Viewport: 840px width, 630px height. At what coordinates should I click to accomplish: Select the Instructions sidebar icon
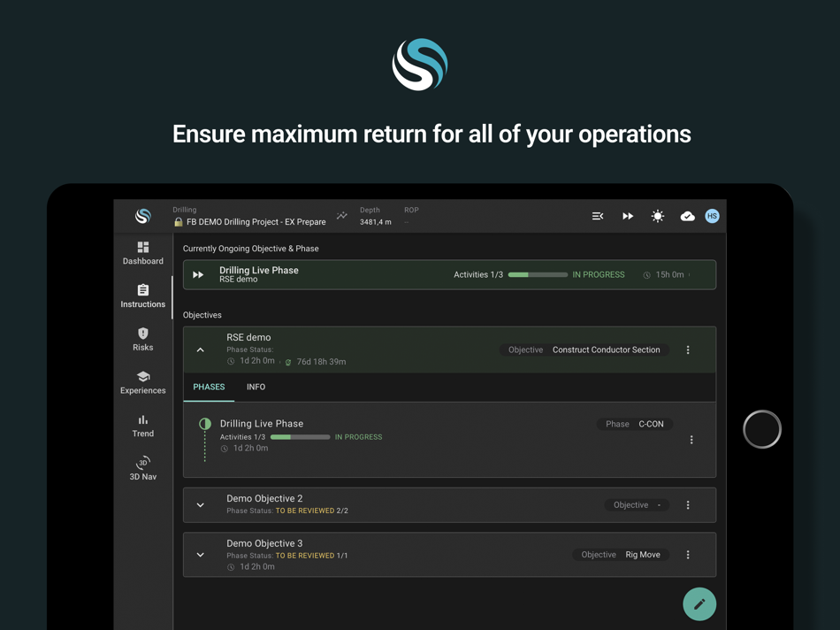coord(142,296)
